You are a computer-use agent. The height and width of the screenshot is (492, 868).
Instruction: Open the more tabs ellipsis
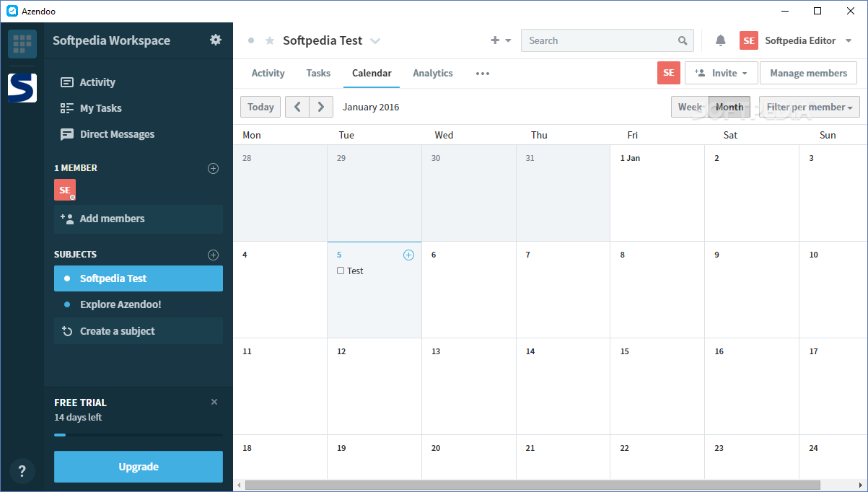(x=483, y=74)
